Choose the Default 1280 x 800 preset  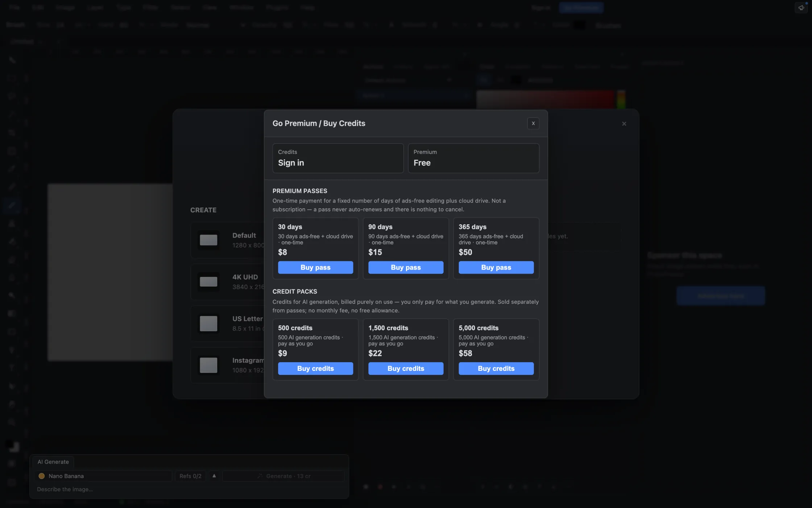(x=228, y=240)
